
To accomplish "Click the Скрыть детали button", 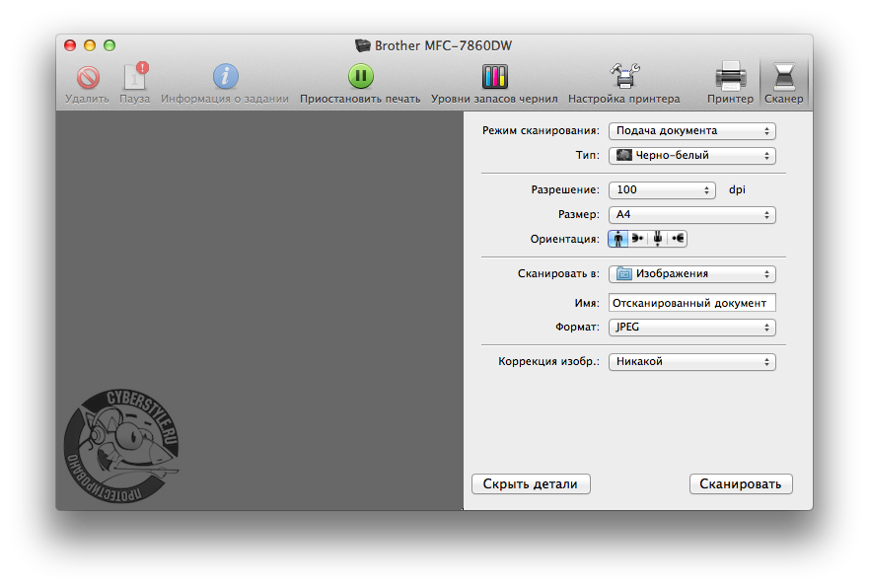I will [x=531, y=483].
